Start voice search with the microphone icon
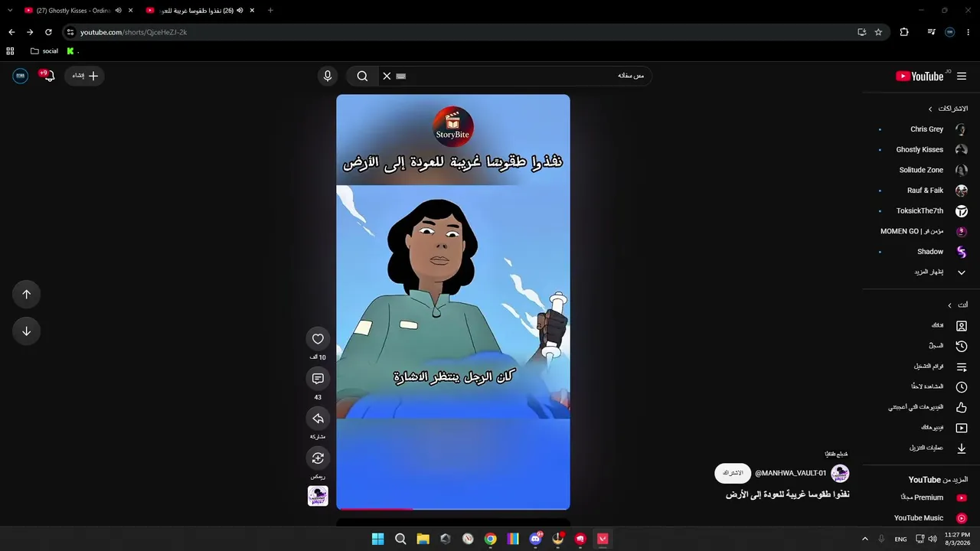980x551 pixels. pyautogui.click(x=328, y=76)
